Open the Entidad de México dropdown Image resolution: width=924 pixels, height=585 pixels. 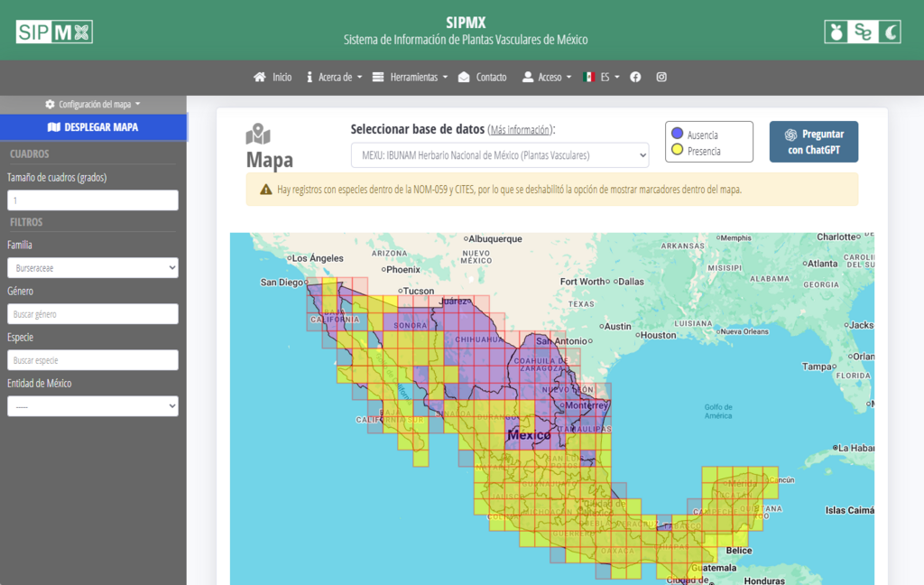[x=93, y=406]
